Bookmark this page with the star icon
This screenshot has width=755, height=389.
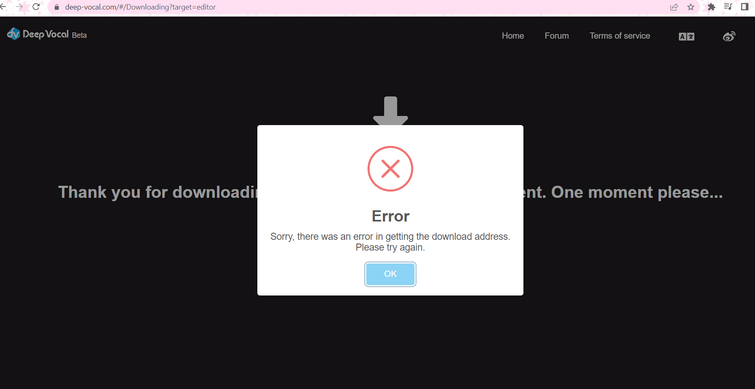pyautogui.click(x=690, y=7)
